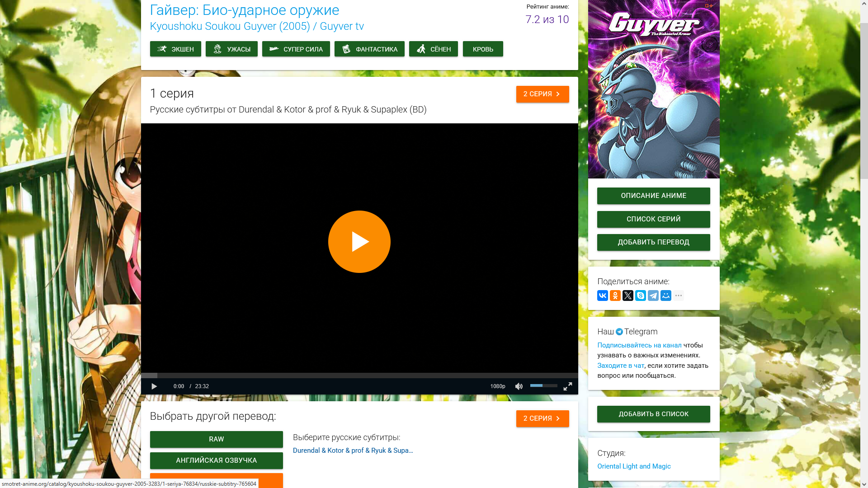868x488 pixels.
Task: Open Oriental Light and Magic studio link
Action: [x=634, y=466]
